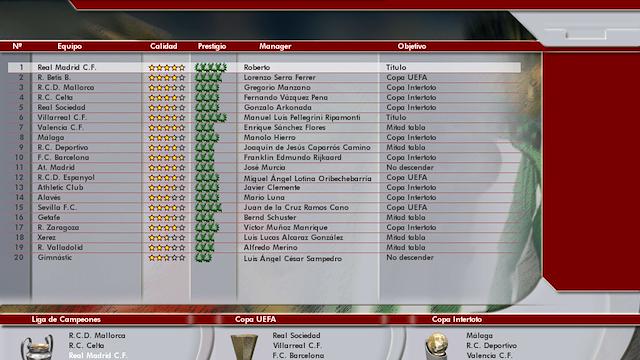Image resolution: width=640 pixels, height=360 pixels.
Task: Sort by the Manager column header
Action: coord(275,46)
